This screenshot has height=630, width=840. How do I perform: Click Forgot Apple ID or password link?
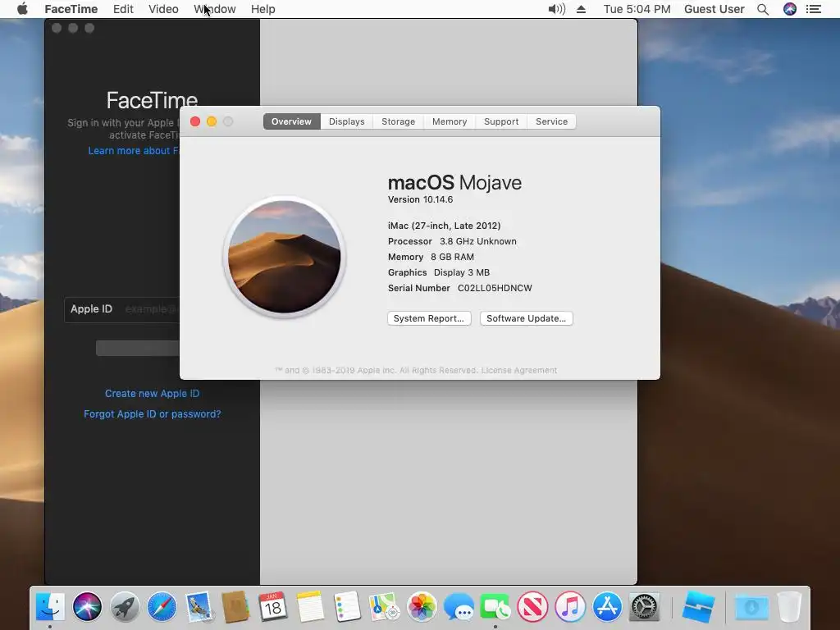point(152,414)
